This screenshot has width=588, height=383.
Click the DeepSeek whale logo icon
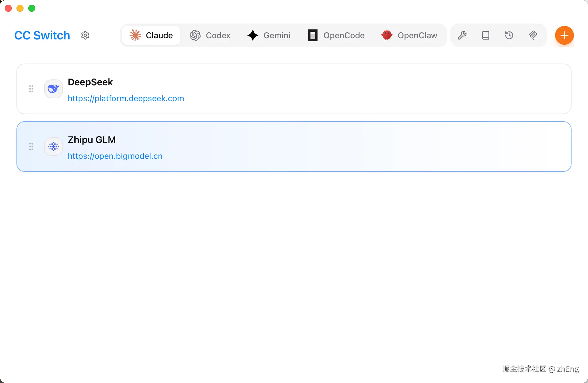click(54, 89)
